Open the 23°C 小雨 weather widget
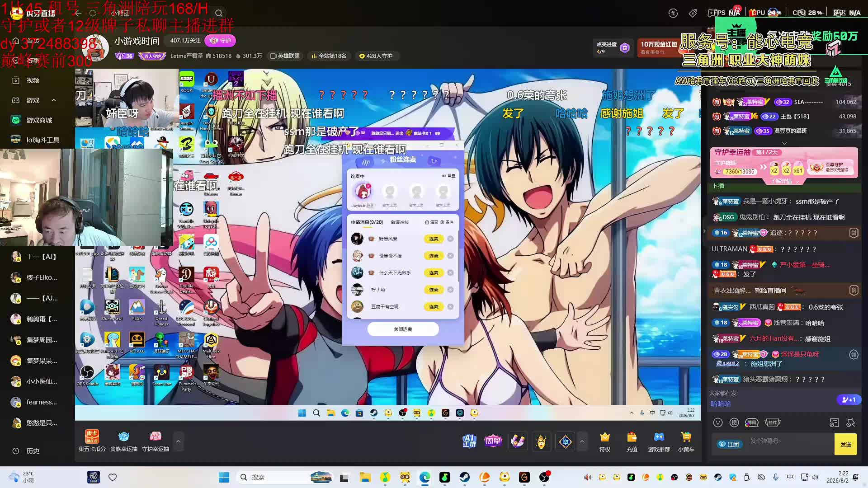This screenshot has height=488, width=868. tap(21, 477)
